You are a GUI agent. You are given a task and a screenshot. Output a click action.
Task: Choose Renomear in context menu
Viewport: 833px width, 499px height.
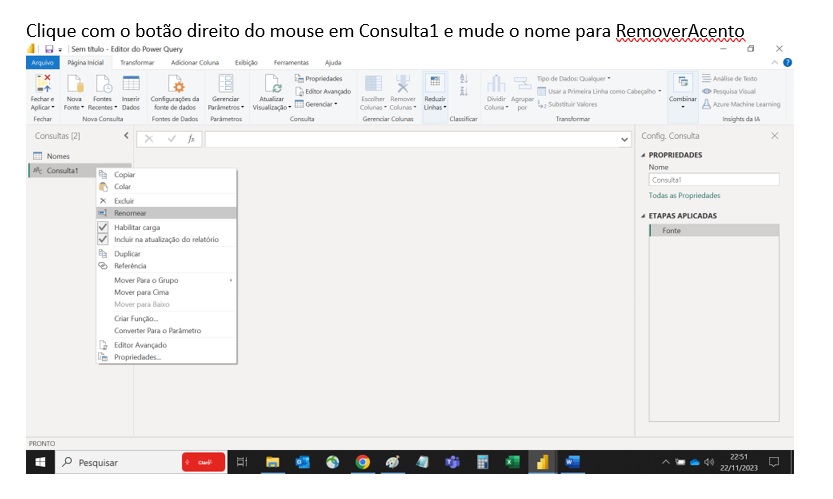click(x=166, y=213)
